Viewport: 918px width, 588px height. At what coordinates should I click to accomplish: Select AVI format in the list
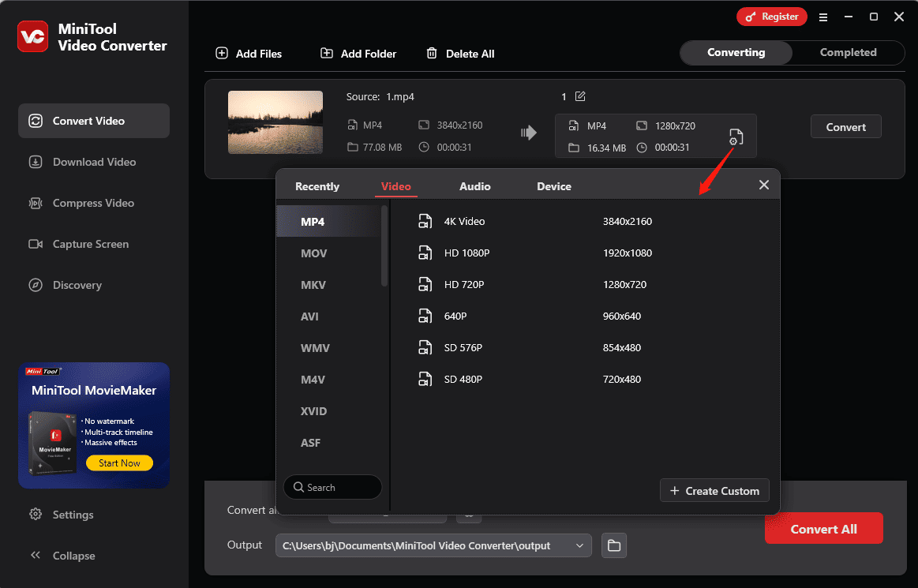tap(329, 316)
